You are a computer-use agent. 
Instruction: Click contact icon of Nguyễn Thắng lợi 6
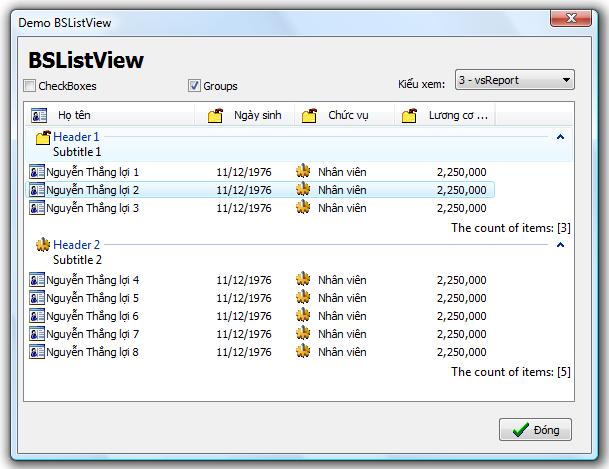pos(37,316)
